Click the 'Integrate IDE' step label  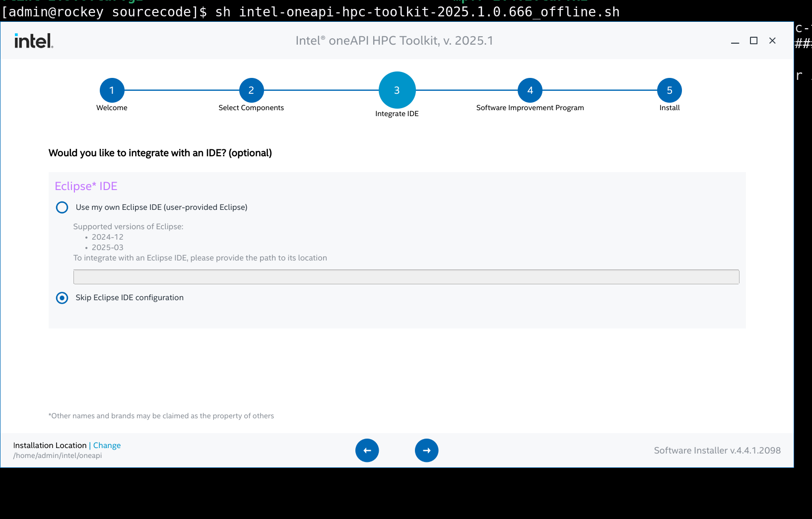(x=397, y=114)
